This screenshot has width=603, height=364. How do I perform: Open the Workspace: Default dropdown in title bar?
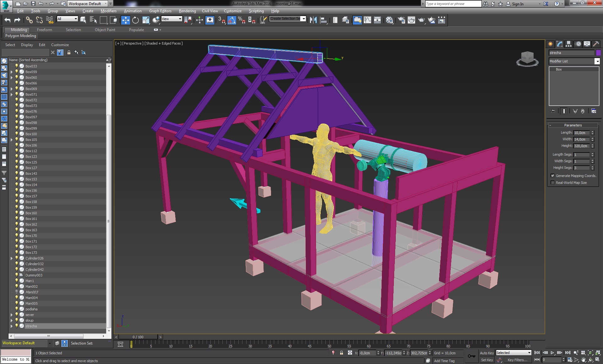(88, 4)
